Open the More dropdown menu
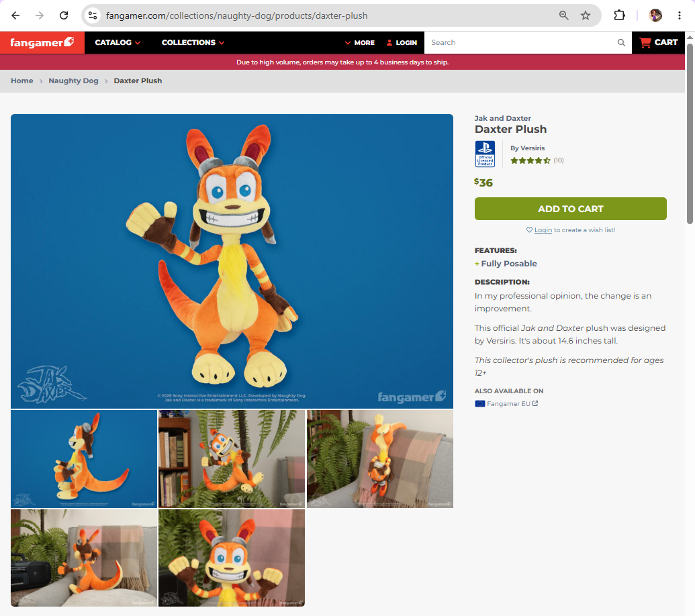Screen dimensions: 695x616 [359, 42]
